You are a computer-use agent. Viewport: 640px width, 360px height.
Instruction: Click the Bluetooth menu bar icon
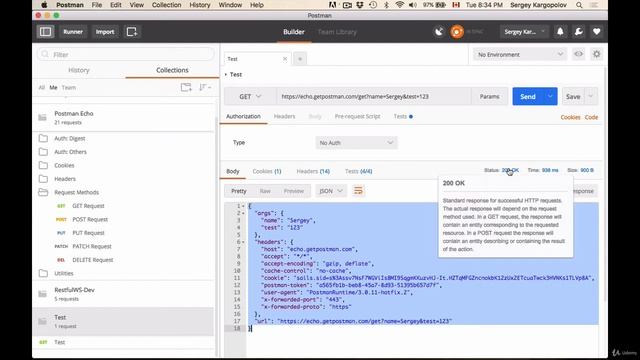point(386,5)
